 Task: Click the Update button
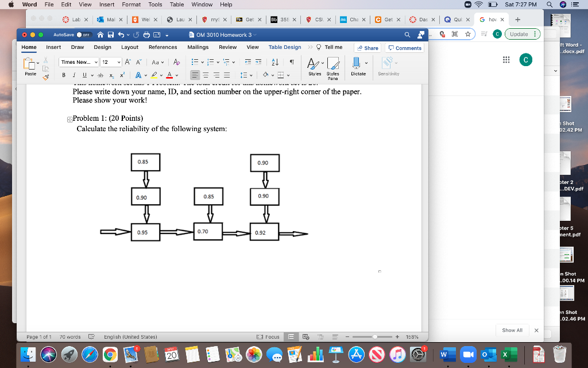click(x=520, y=34)
